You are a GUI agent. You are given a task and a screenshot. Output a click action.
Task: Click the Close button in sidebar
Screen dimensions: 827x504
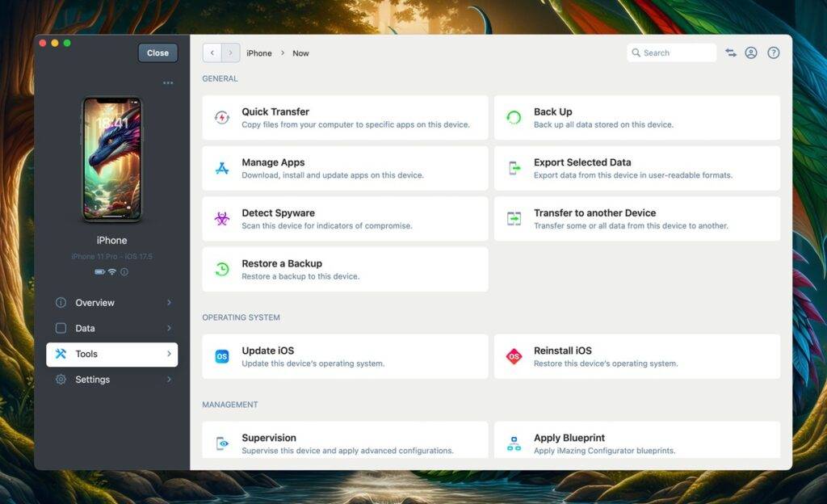157,52
